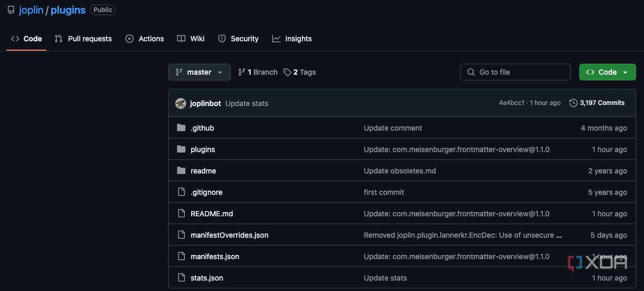Image resolution: width=644 pixels, height=291 pixels.
Task: Open the joplinbot author link
Action: [205, 103]
